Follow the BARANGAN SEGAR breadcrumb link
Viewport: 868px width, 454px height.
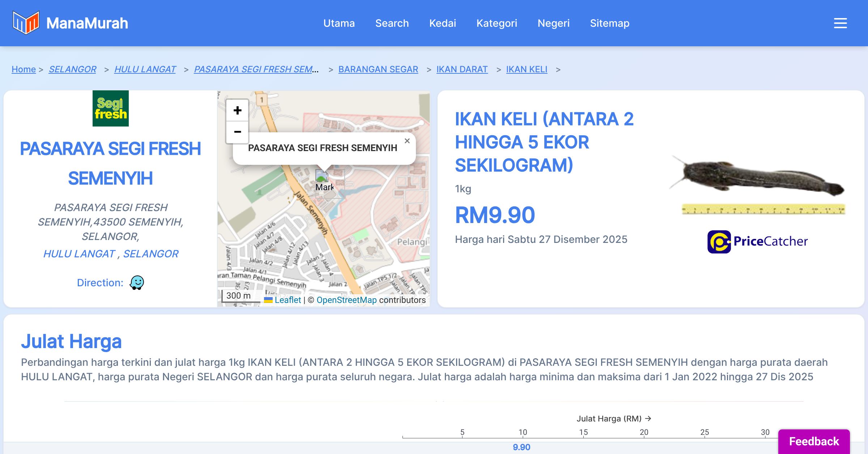pos(378,69)
